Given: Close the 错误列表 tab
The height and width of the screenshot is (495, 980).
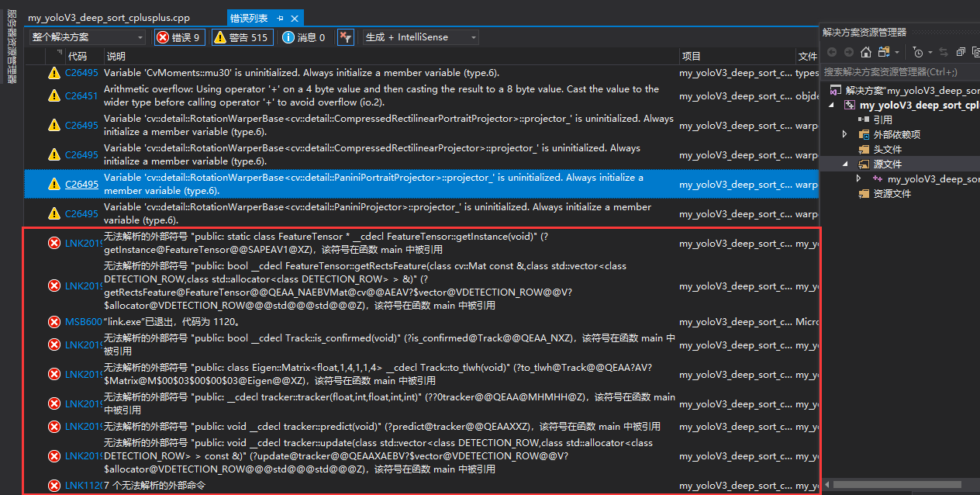Looking at the screenshot, I should click(x=294, y=18).
